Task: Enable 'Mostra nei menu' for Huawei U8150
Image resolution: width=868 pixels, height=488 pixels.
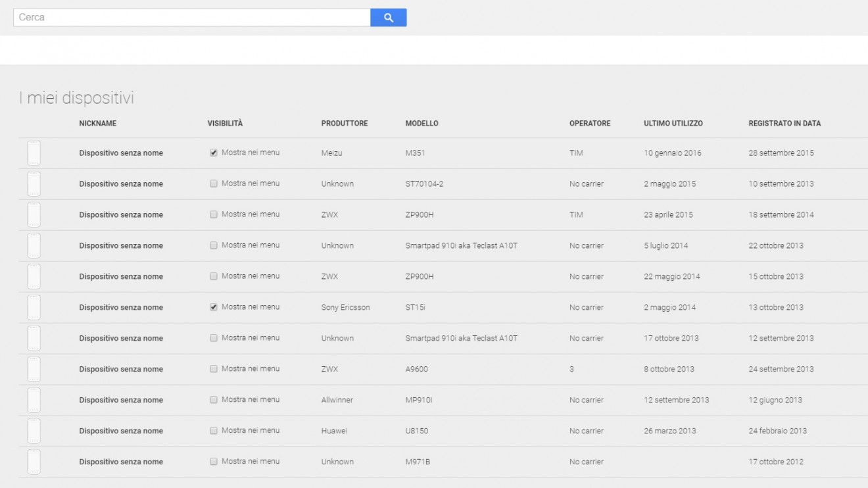Action: coord(214,431)
